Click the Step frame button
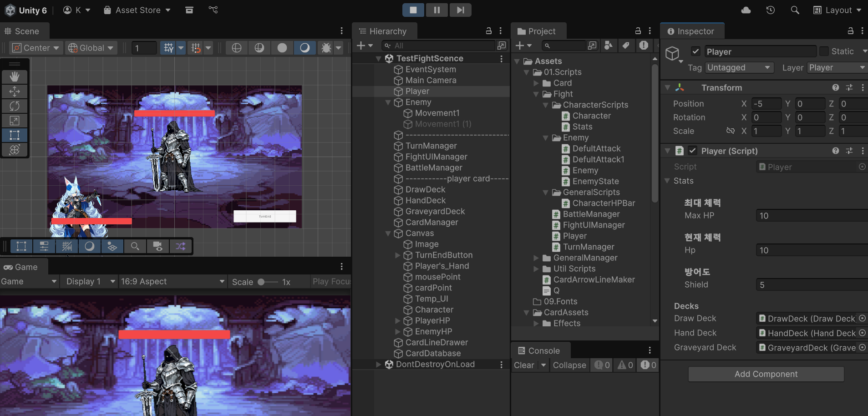Screen dimensions: 868x416 coord(460,10)
